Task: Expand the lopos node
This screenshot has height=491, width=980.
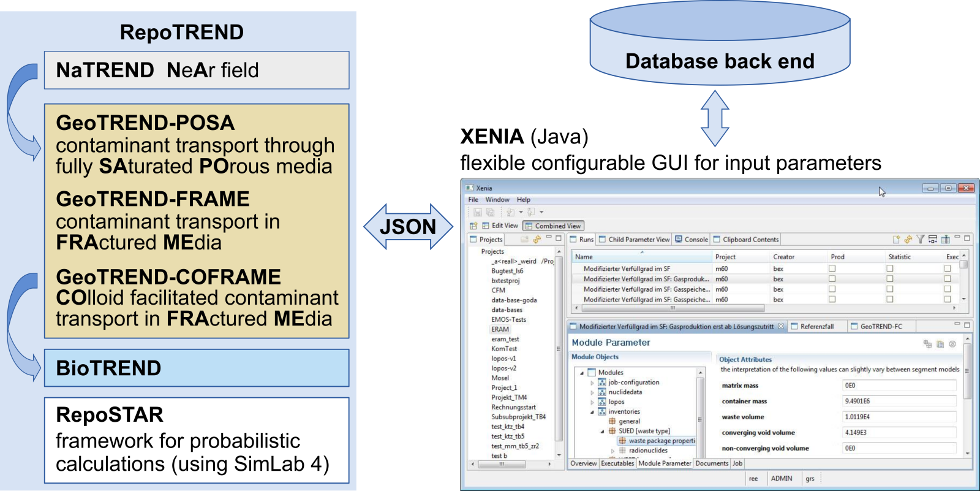Action: point(592,403)
